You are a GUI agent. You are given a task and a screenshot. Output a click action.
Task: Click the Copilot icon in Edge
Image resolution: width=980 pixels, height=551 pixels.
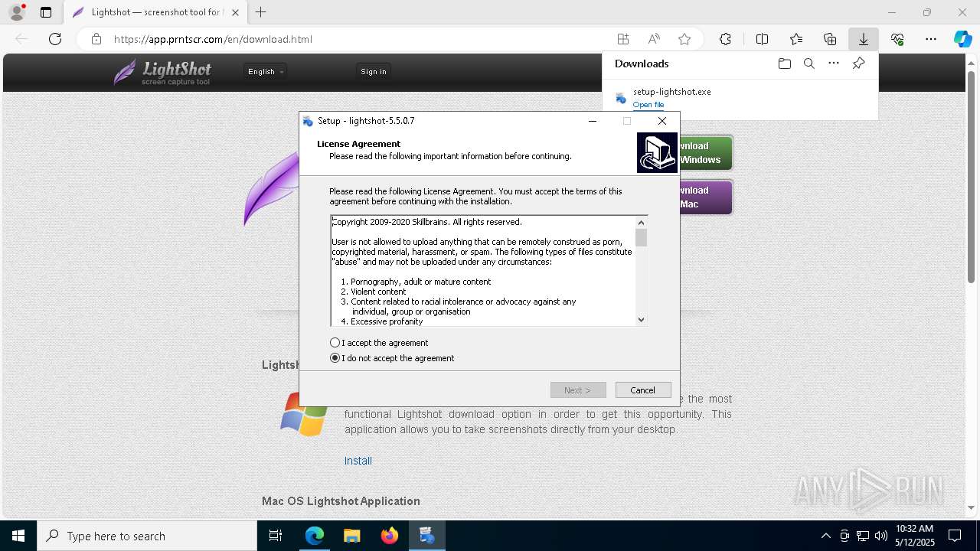click(962, 39)
